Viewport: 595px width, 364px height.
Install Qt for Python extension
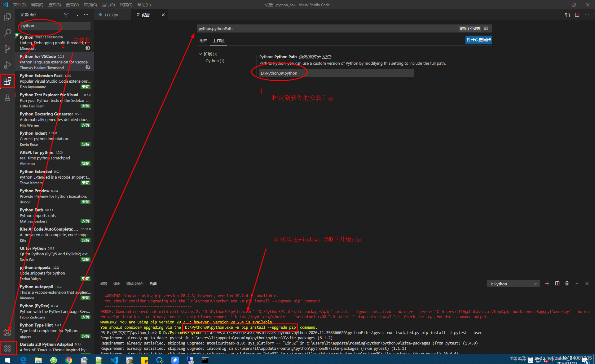86,260
